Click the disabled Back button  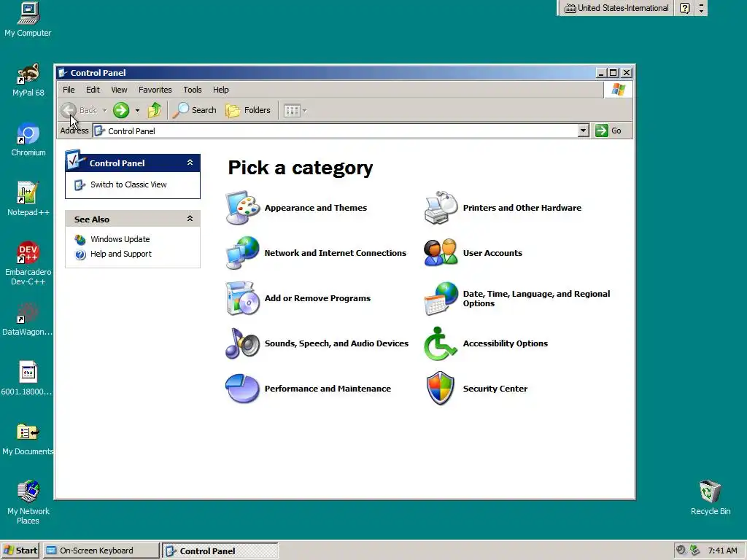click(x=79, y=111)
